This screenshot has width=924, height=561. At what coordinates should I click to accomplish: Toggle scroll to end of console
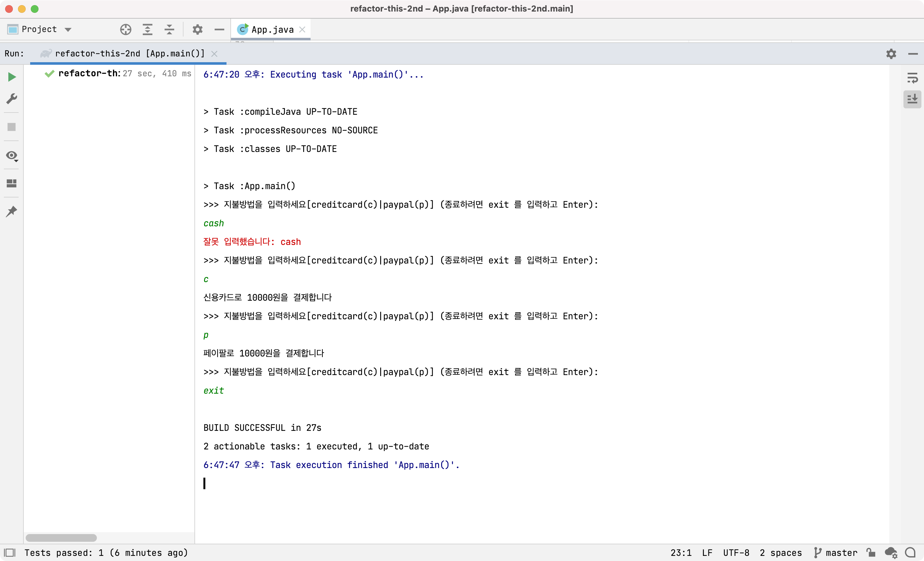912,99
